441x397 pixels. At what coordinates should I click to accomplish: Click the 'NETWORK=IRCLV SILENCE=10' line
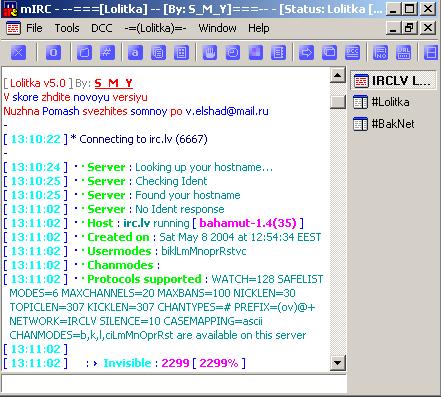136,321
